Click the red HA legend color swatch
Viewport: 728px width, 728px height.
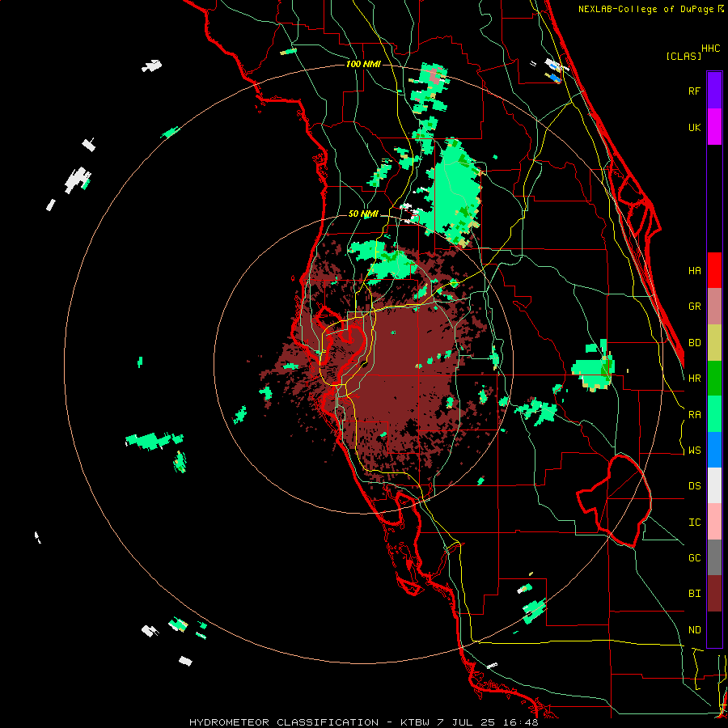[714, 270]
